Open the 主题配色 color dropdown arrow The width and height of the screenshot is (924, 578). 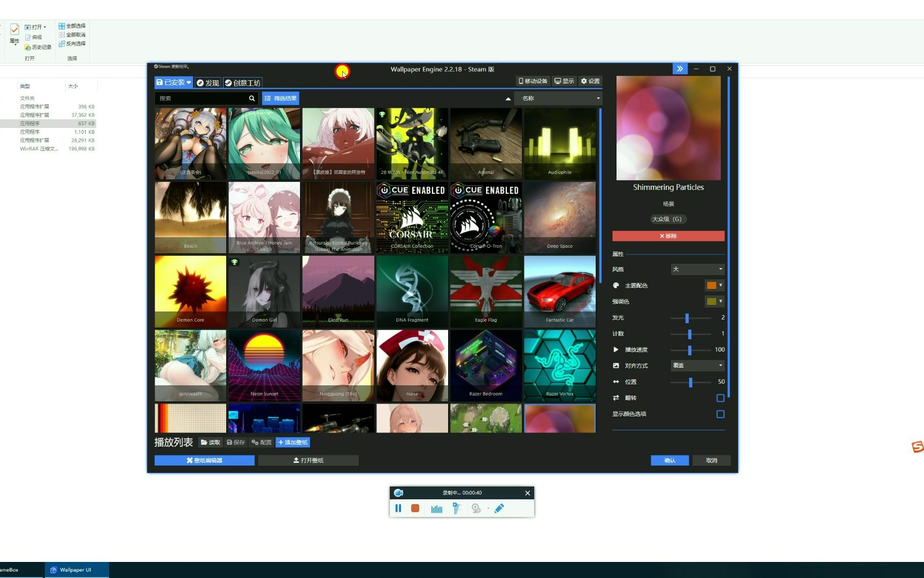click(721, 285)
